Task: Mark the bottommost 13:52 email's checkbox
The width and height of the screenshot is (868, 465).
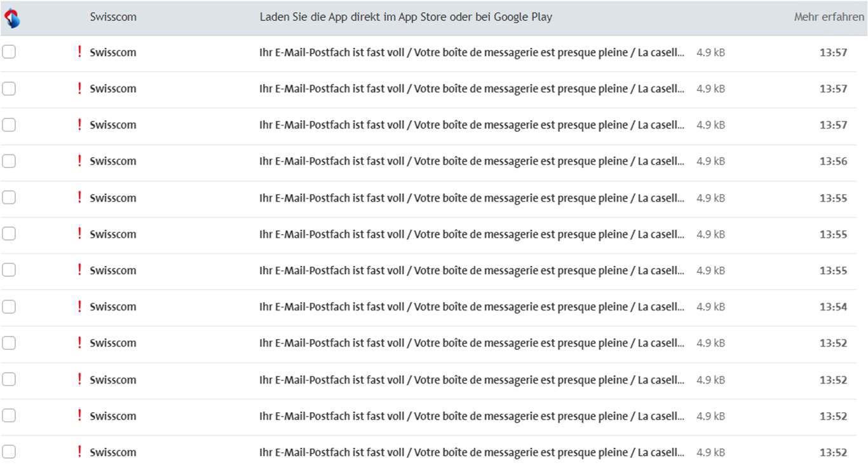Action: [9, 452]
